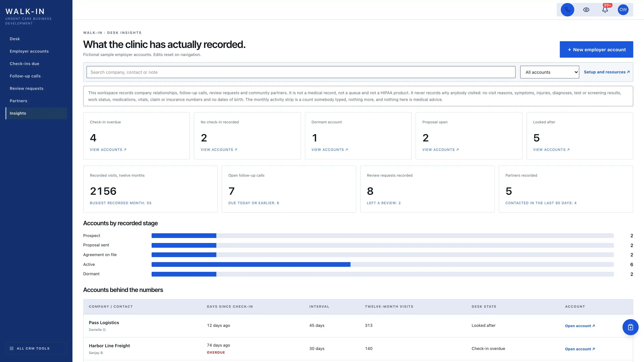Click Harbor Line Freight company name
The width and height of the screenshot is (644, 362).
tap(110, 346)
